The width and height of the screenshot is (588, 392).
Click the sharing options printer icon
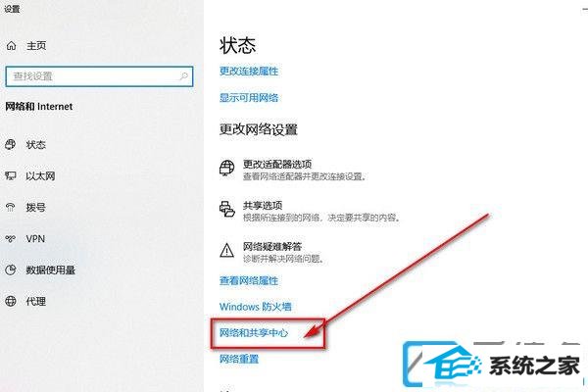pos(227,209)
